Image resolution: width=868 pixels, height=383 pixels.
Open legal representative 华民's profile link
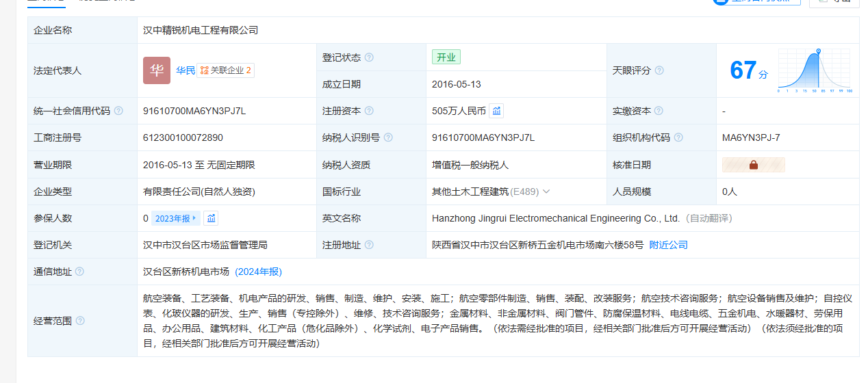[186, 70]
